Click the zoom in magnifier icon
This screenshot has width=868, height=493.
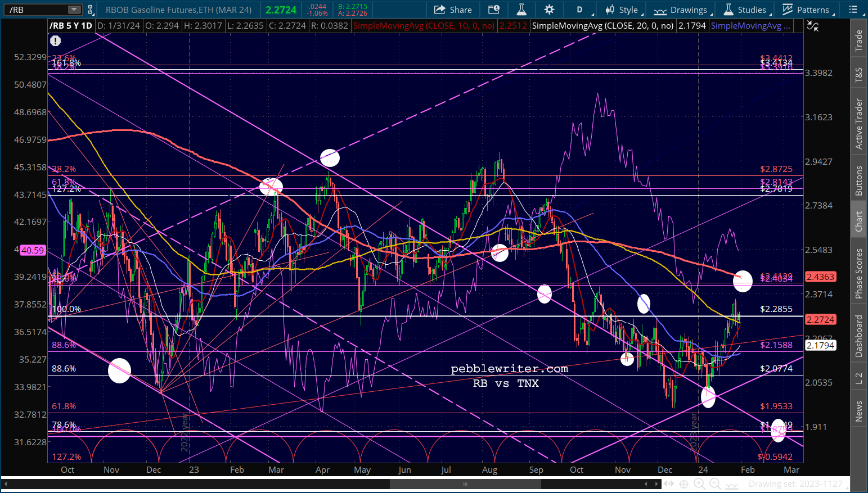pyautogui.click(x=699, y=484)
